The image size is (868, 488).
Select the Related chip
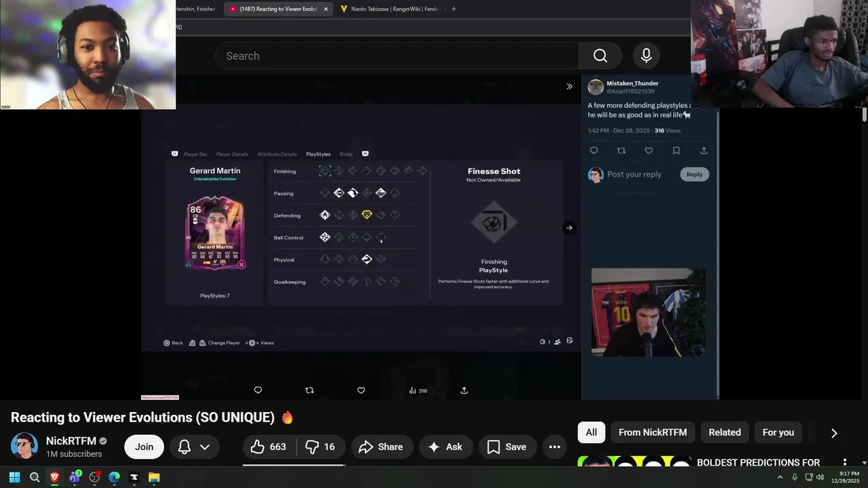point(724,432)
